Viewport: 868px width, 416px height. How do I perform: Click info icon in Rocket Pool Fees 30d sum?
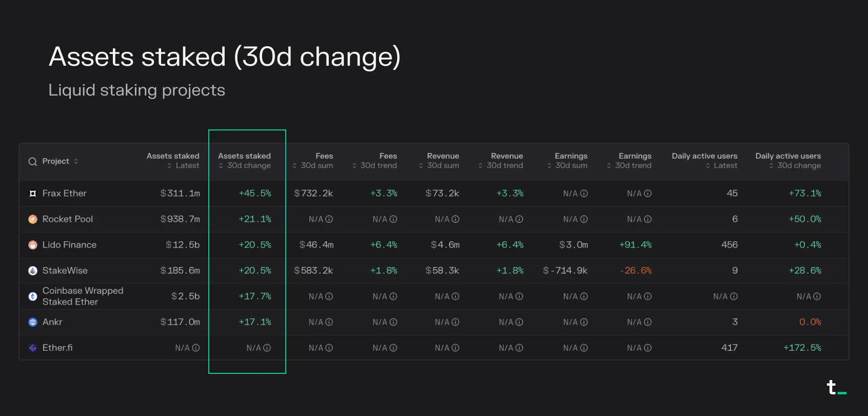[x=329, y=219]
